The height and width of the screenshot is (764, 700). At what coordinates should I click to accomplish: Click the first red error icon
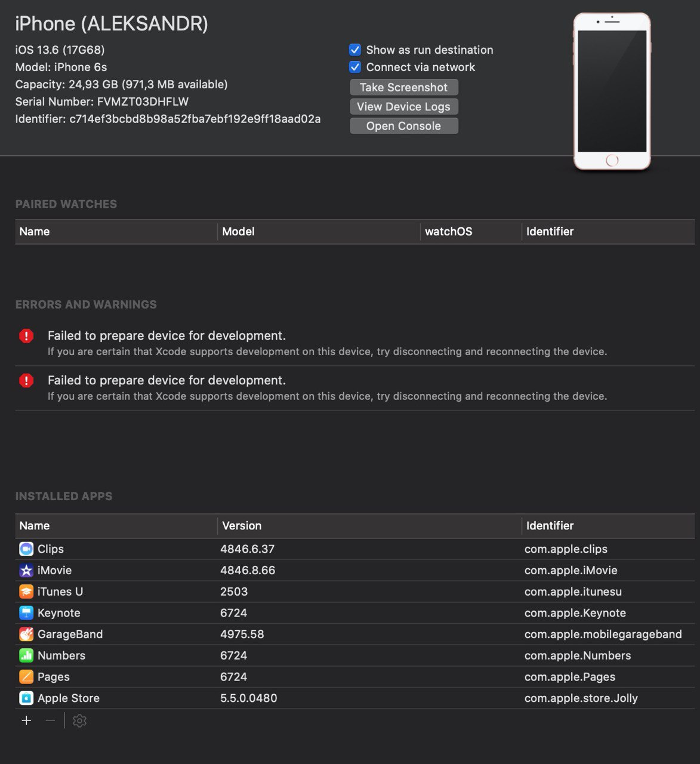(26, 336)
